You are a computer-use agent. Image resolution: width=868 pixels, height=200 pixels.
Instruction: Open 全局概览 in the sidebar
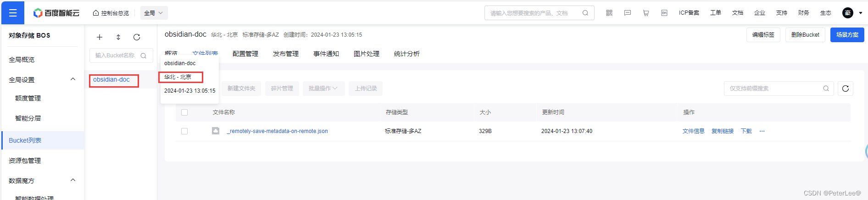pyautogui.click(x=22, y=60)
